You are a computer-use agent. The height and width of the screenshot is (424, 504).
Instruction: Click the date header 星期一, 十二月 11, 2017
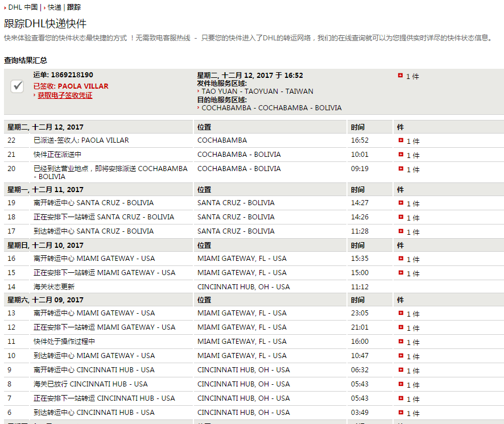tap(46, 189)
